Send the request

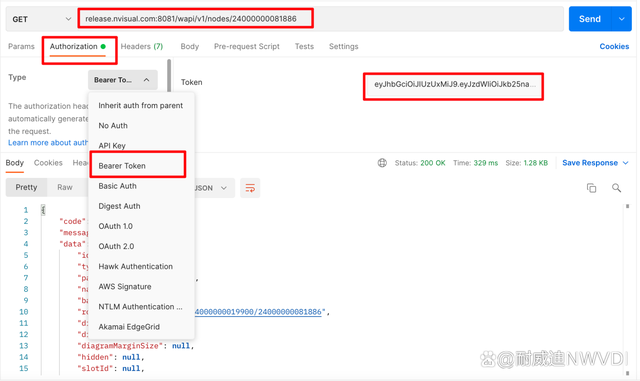click(x=590, y=19)
